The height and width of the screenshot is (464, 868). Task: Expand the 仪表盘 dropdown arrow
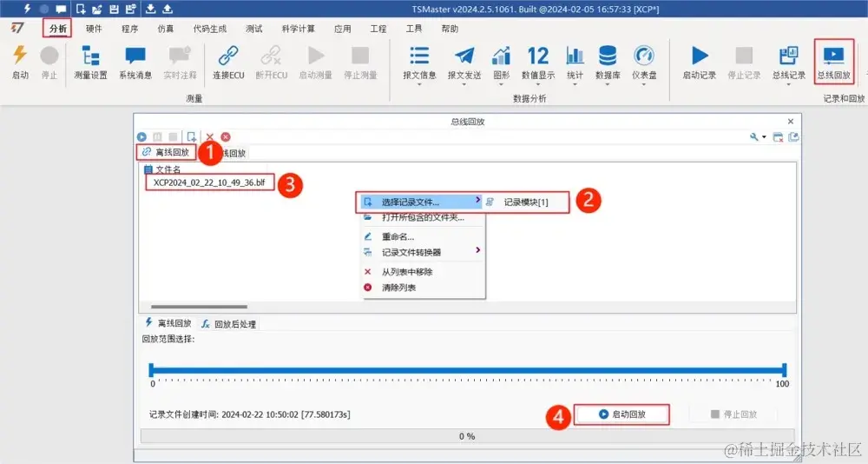point(644,84)
